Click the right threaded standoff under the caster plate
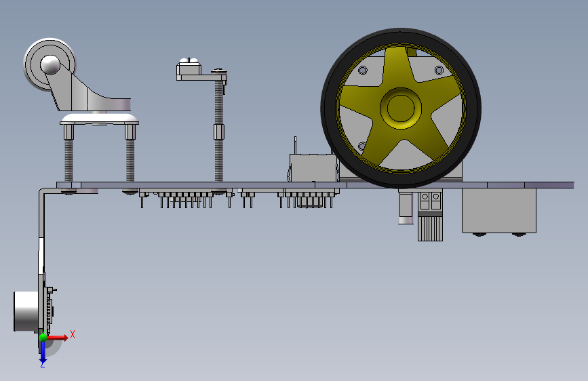The height and width of the screenshot is (381, 588). point(130,154)
